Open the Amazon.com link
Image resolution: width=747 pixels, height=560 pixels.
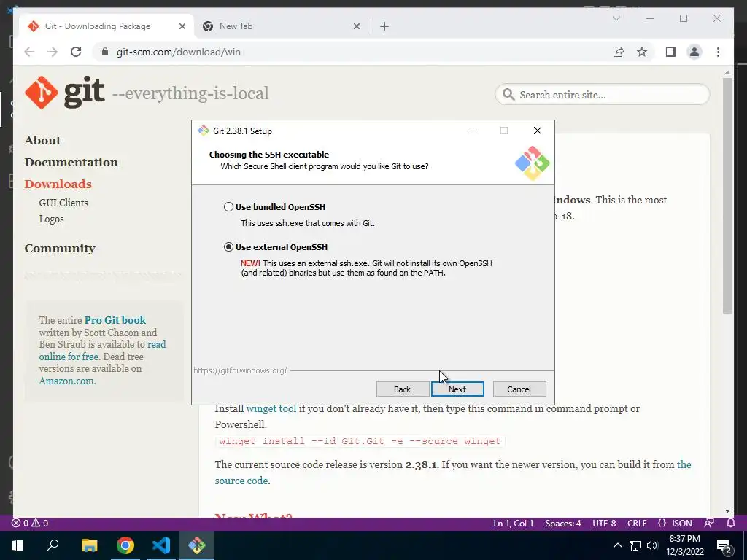pyautogui.click(x=67, y=381)
